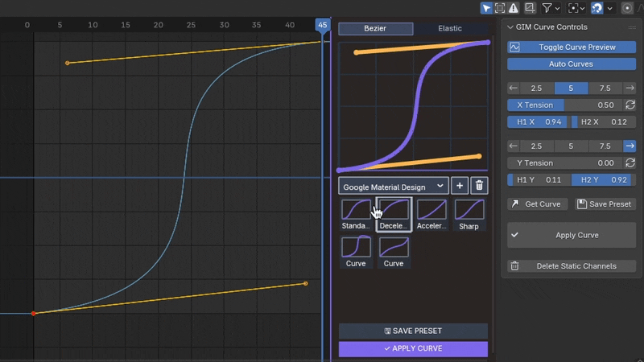Click X tension left arrow
This screenshot has height=362, width=644.
(x=514, y=88)
